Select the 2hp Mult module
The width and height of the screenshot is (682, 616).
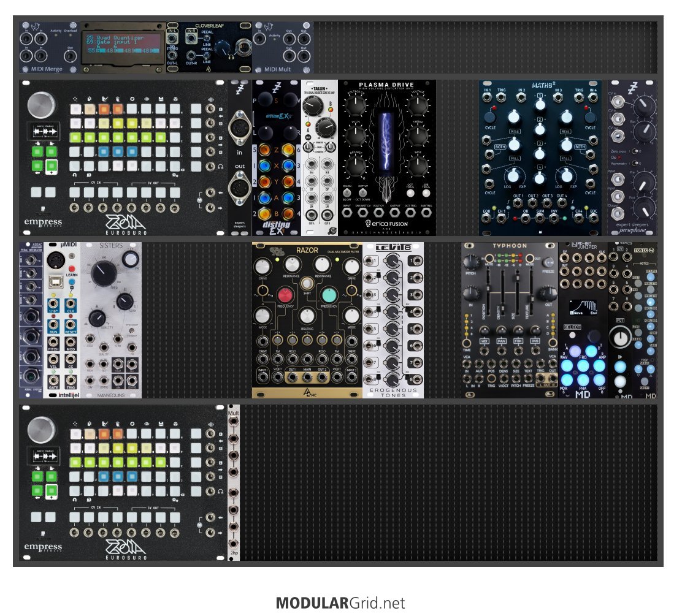(234, 482)
